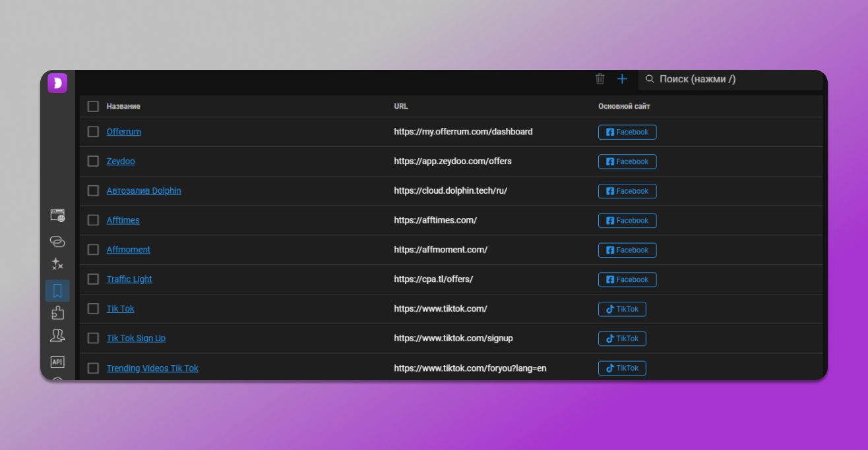The height and width of the screenshot is (450, 868).
Task: Click the Dolphin logo in the sidebar
Action: tap(57, 83)
